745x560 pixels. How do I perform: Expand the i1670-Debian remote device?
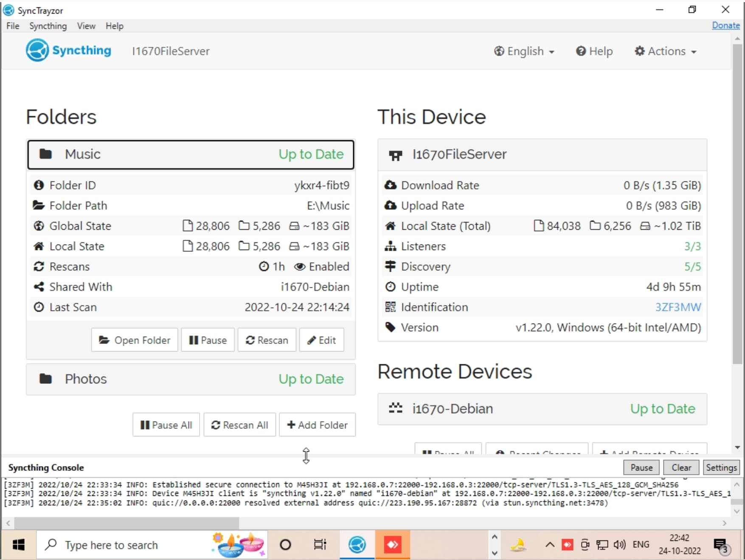click(542, 408)
